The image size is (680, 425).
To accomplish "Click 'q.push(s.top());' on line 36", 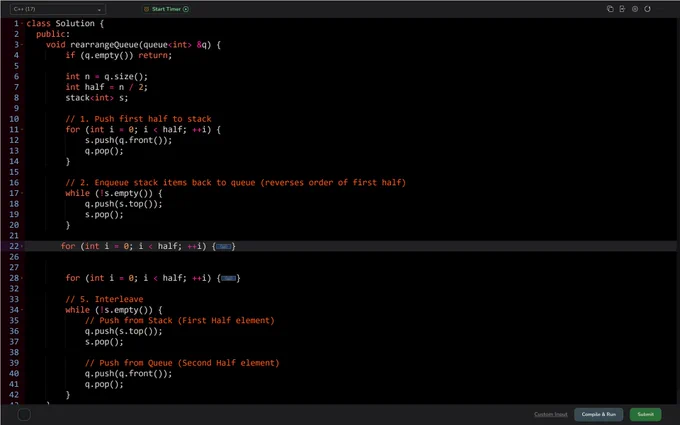I will point(124,331).
